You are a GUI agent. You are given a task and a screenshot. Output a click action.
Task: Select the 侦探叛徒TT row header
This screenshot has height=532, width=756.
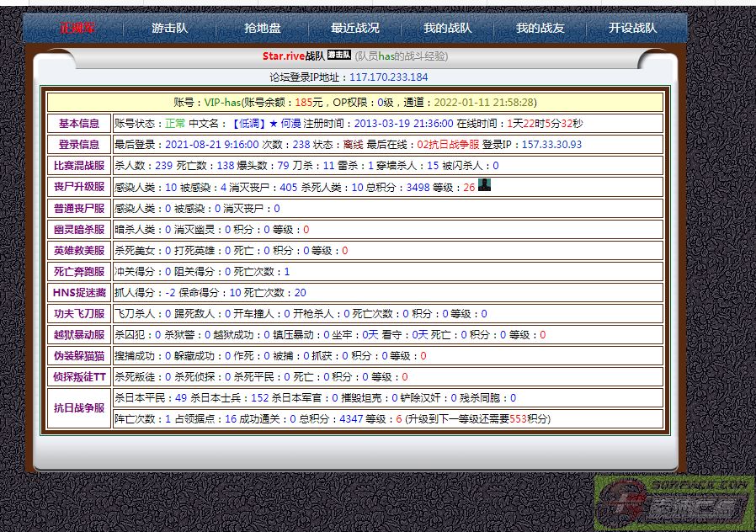79,377
